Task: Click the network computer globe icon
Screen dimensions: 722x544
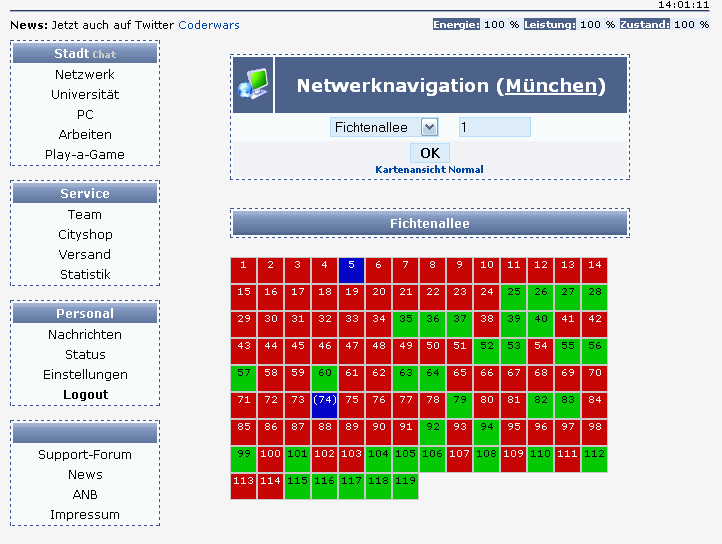Action: 253,84
